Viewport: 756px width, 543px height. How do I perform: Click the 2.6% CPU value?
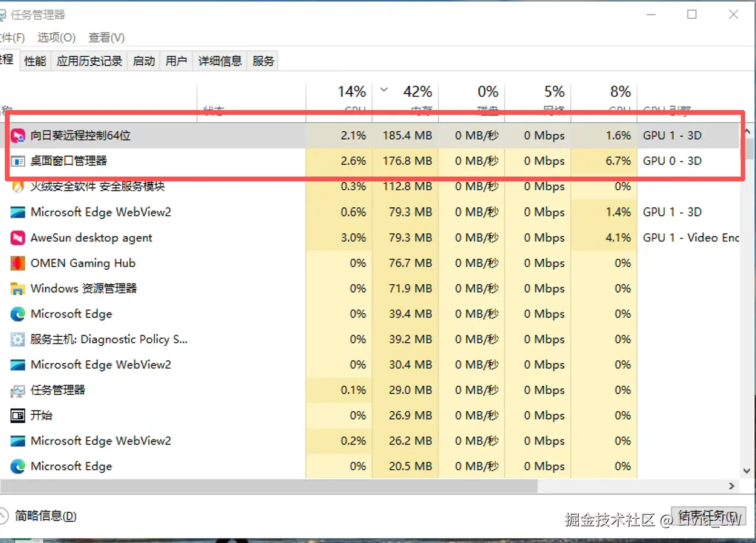pyautogui.click(x=354, y=161)
